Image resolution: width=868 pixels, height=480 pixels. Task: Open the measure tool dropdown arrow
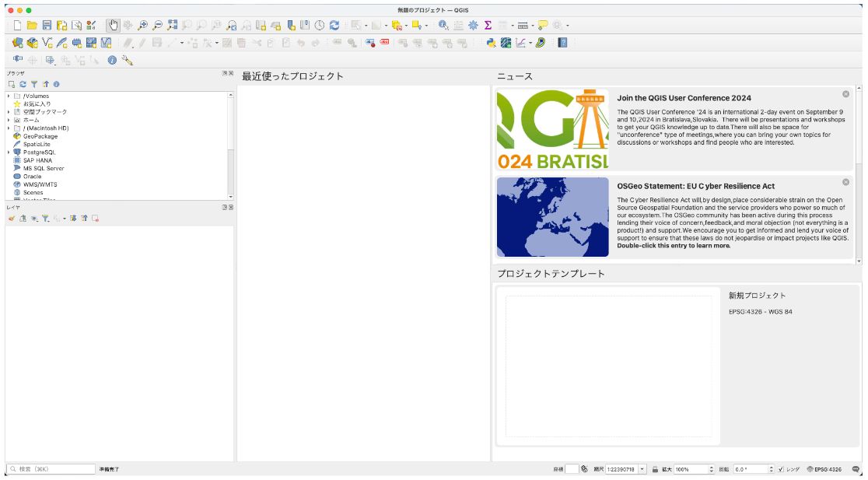[x=533, y=26]
